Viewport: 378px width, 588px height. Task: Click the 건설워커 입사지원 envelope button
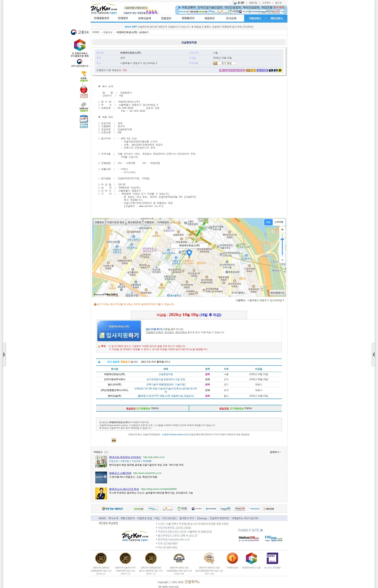232,70
